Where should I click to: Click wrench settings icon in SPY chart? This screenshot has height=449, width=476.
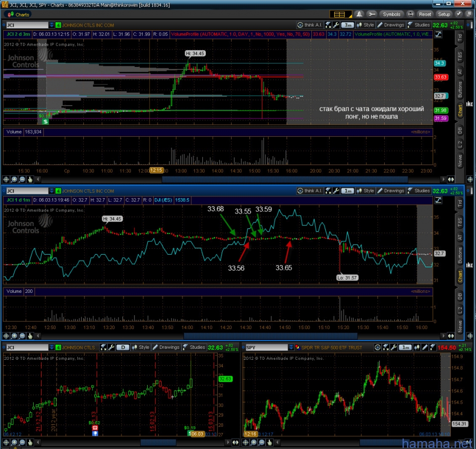[x=394, y=347]
